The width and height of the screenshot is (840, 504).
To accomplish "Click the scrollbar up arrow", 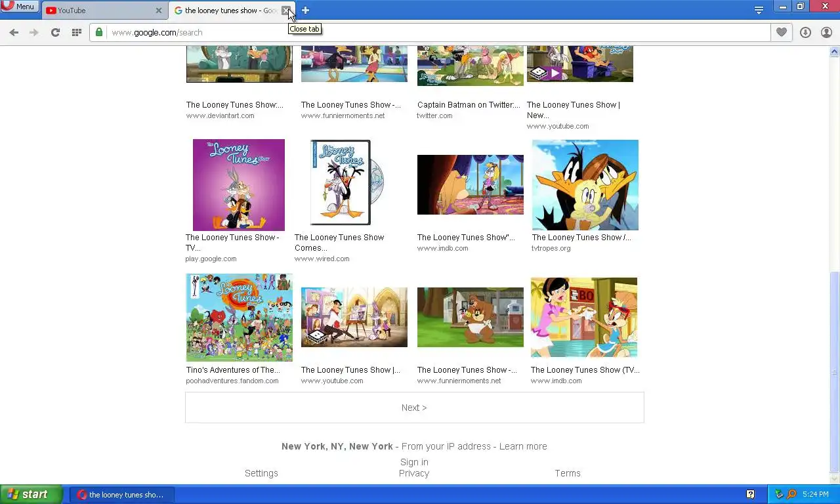I will tap(835, 51).
